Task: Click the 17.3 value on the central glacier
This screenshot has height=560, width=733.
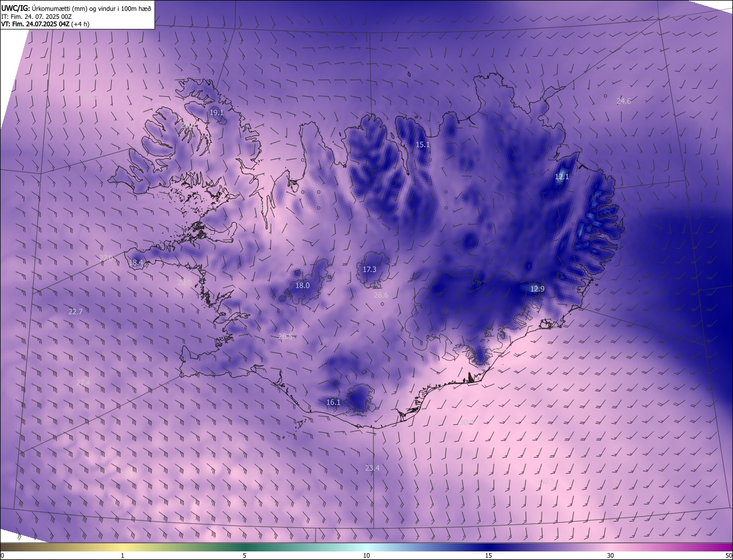Action: [x=369, y=270]
